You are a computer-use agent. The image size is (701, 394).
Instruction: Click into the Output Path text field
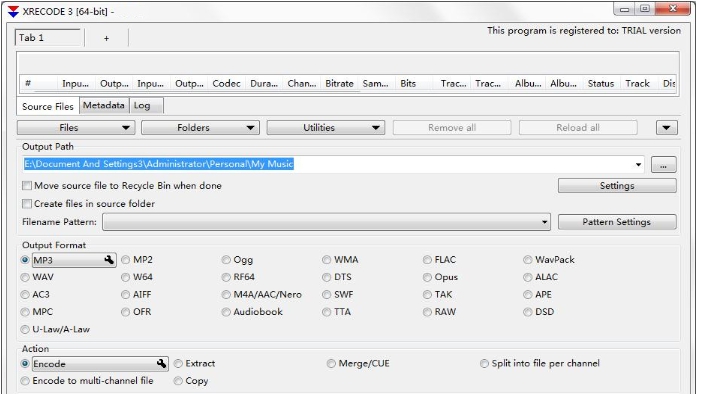[x=333, y=165]
